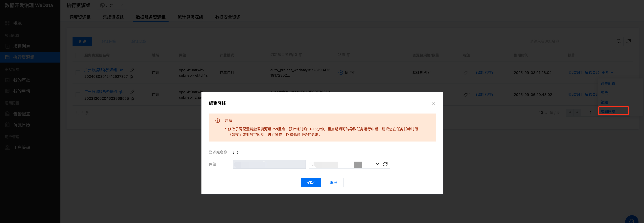This screenshot has height=223, width=644.
Task: Click the warning icon beside 注意
Action: pyautogui.click(x=218, y=121)
